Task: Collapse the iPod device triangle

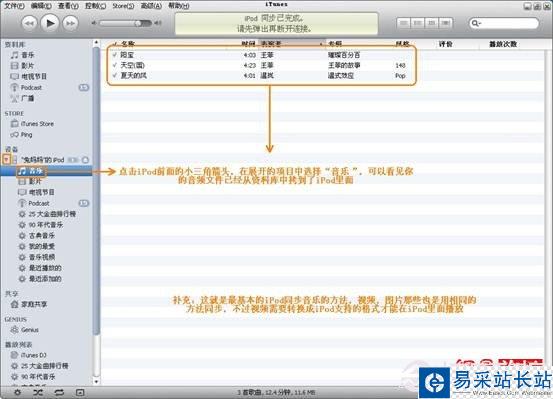Action: click(6, 160)
